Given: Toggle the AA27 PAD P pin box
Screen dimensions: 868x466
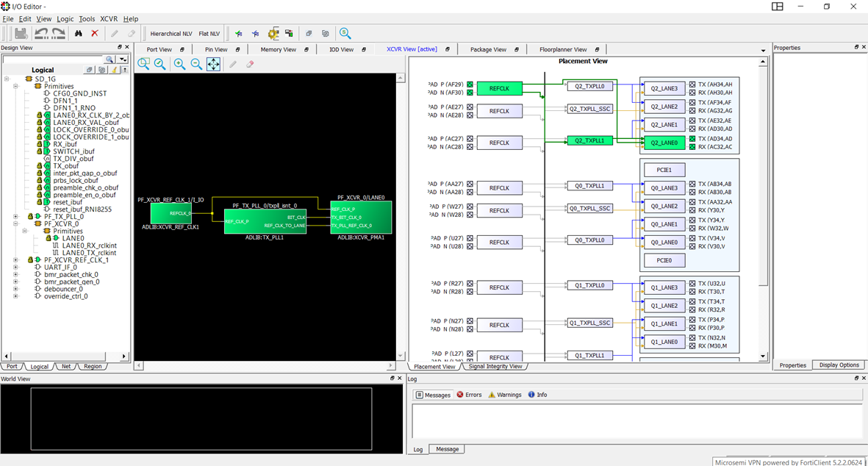Looking at the screenshot, I should (x=470, y=184).
